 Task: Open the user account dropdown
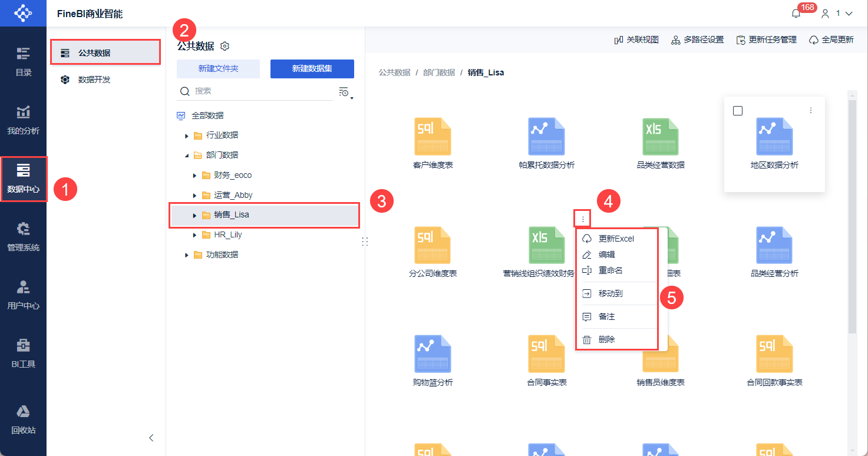[837, 13]
